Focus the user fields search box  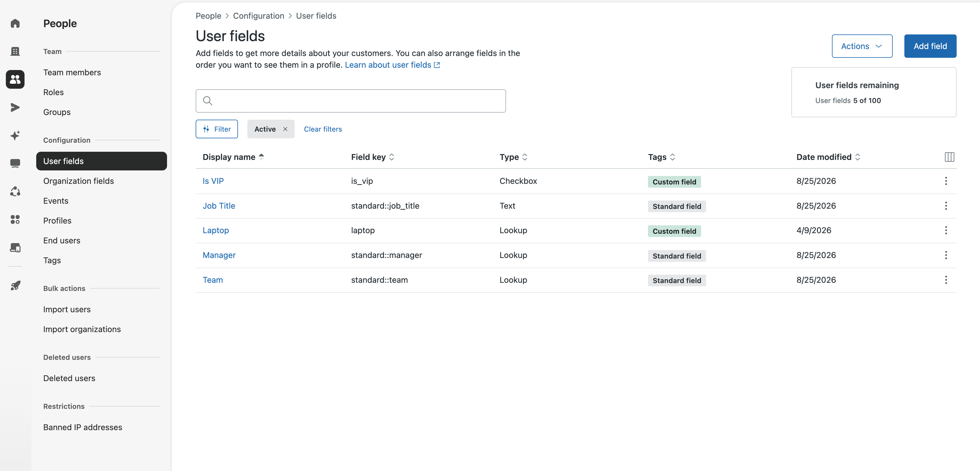pos(350,101)
